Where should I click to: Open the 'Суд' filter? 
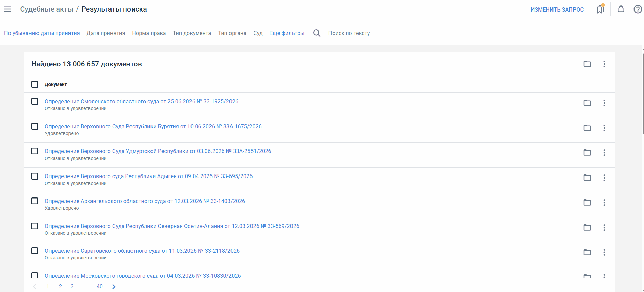(x=258, y=33)
